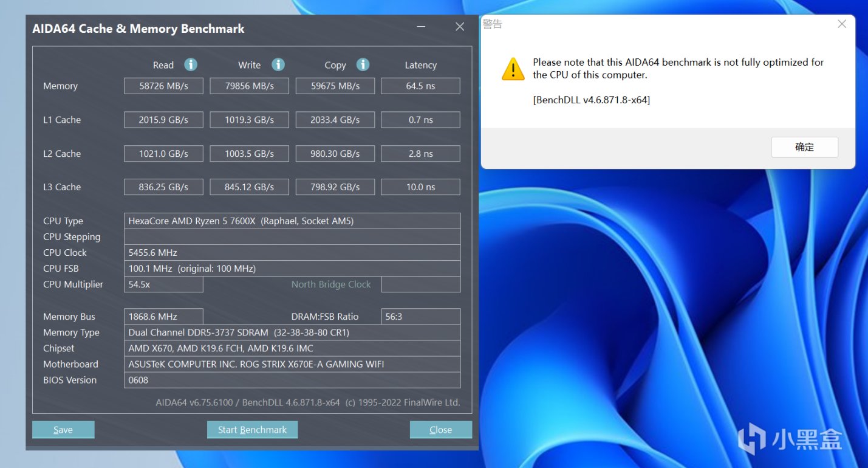Click the Chipset field AMD X670

click(292, 348)
